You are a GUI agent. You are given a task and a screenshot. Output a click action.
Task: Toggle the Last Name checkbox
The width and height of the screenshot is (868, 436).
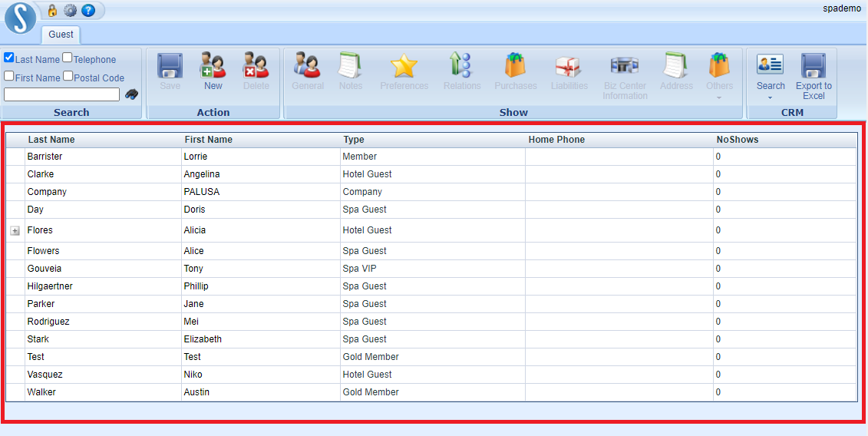[x=9, y=58]
